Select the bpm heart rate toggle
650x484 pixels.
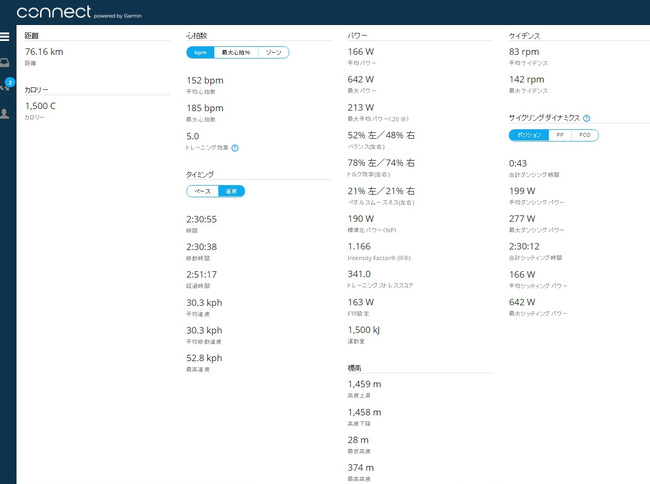[200, 53]
